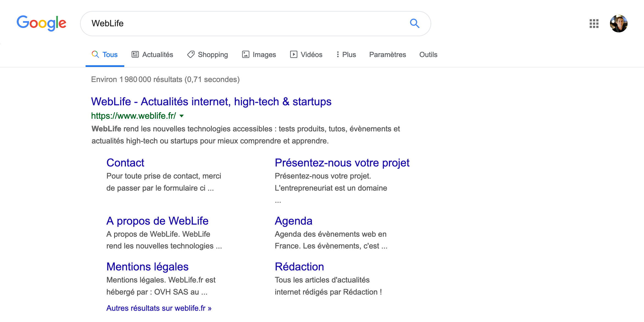
Task: Click text 'Pour toute prise de contact, merci'
Action: coord(164,176)
